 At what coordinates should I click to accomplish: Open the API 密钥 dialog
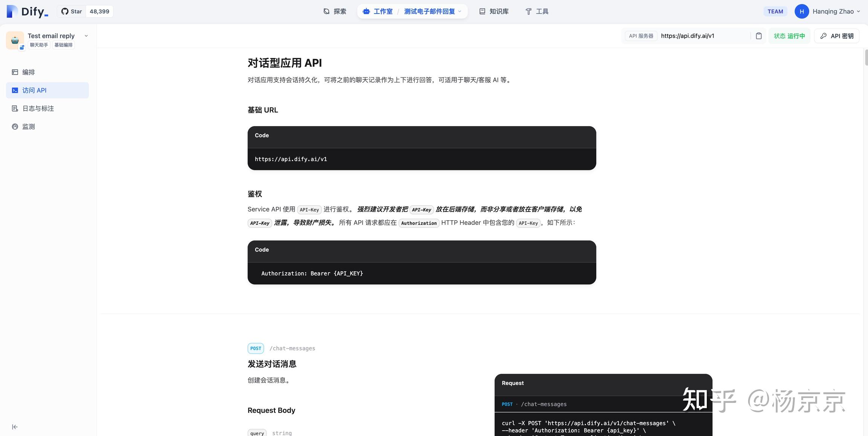pyautogui.click(x=836, y=35)
